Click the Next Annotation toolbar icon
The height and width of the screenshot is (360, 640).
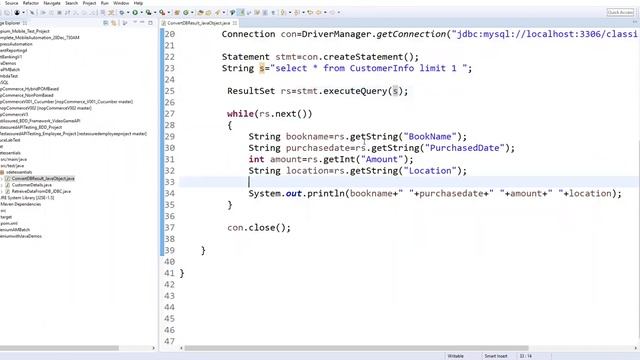coord(283,12)
